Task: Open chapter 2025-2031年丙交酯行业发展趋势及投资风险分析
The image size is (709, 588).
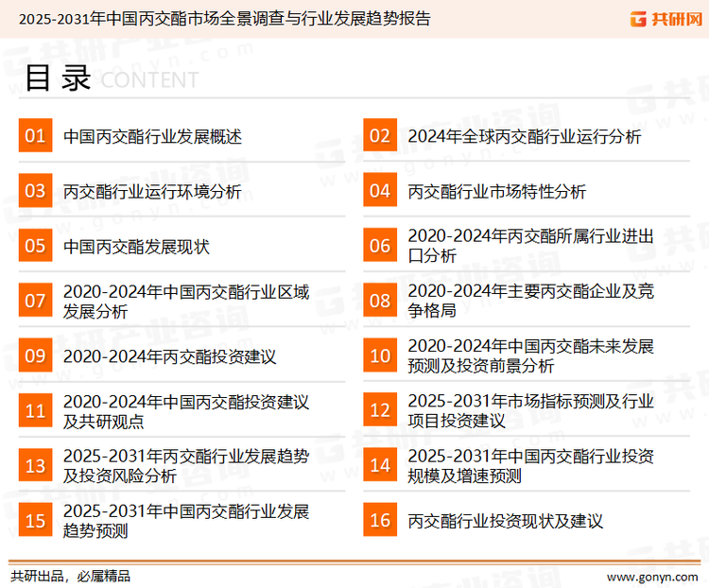Action: [186, 466]
